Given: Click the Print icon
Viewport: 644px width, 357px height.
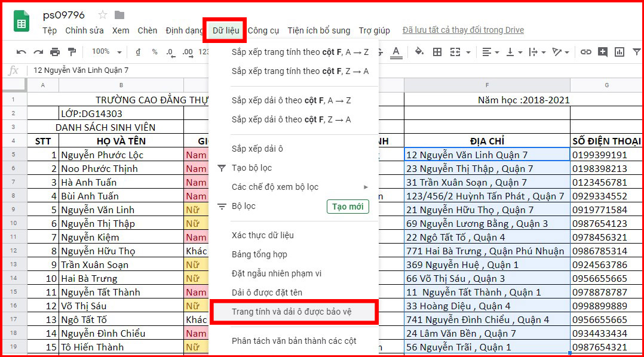Looking at the screenshot, I should [x=55, y=52].
